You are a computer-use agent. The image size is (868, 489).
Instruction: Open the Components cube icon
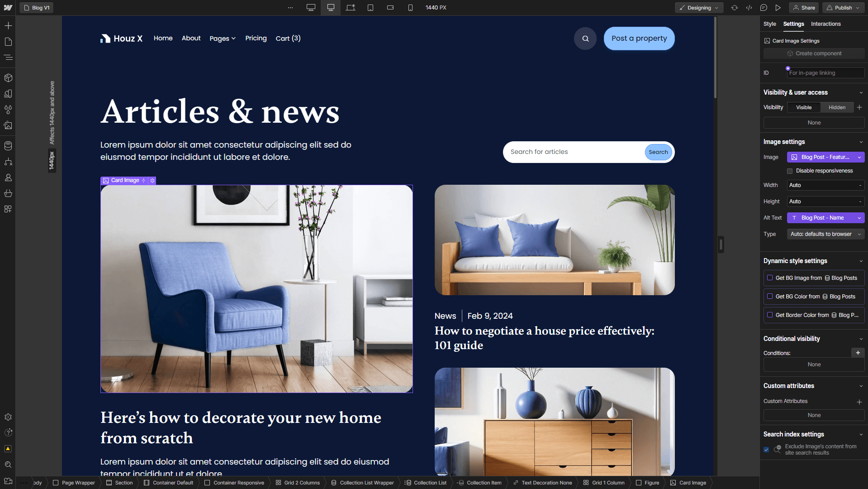click(x=8, y=78)
